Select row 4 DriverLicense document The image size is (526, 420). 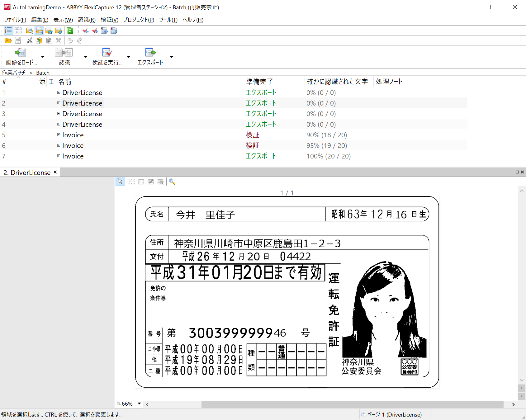pos(234,124)
